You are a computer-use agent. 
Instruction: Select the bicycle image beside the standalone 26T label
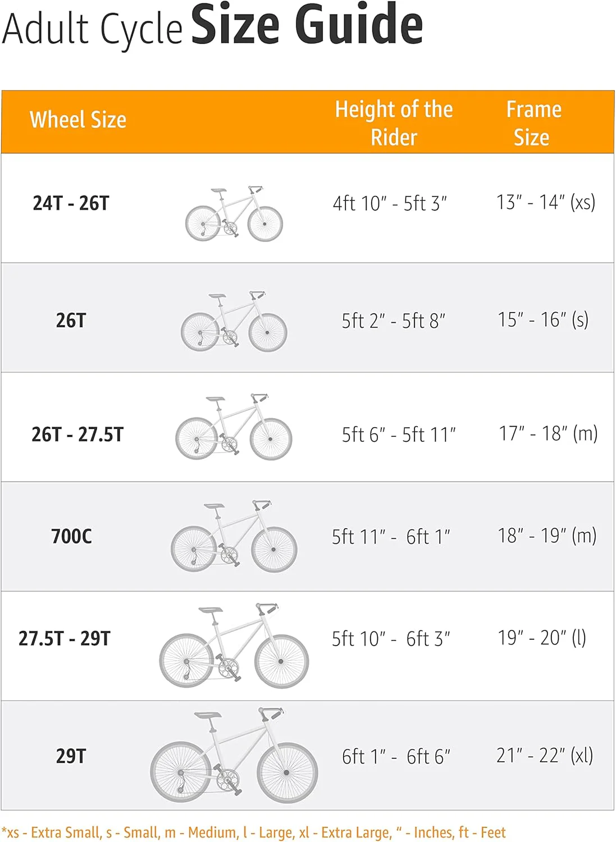pyautogui.click(x=234, y=322)
